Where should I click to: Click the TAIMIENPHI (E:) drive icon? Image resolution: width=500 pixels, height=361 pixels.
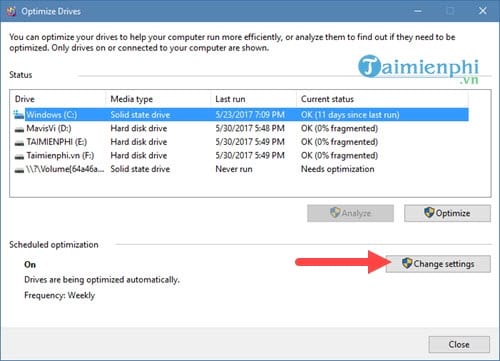19,143
